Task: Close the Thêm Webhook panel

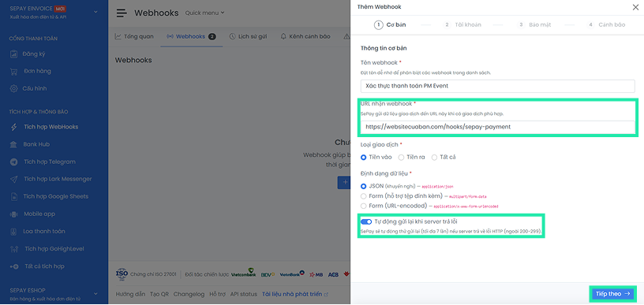Action: (635, 6)
